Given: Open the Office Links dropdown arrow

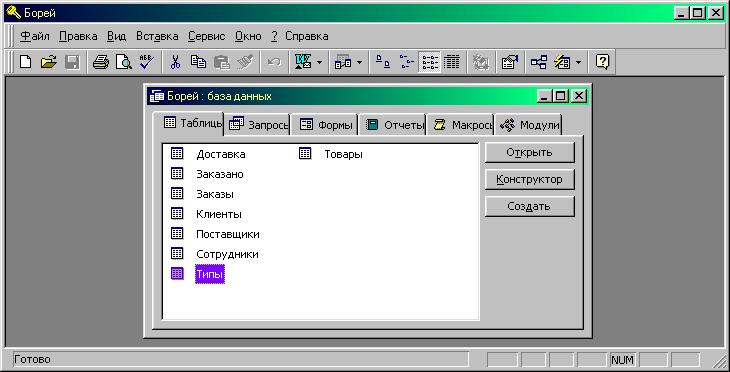Looking at the screenshot, I should point(319,62).
